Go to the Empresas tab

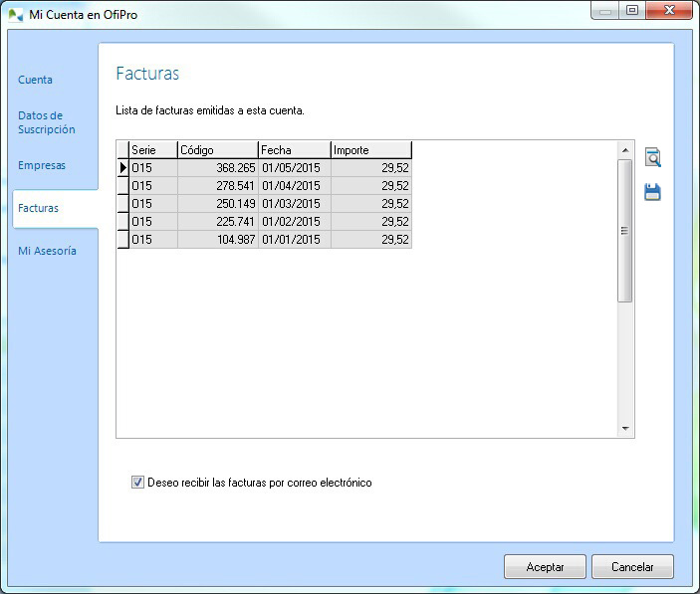coord(42,165)
